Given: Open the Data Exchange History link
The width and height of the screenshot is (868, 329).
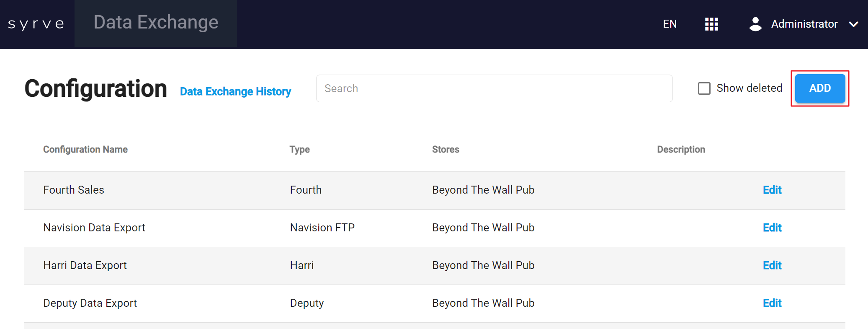Looking at the screenshot, I should pos(235,91).
